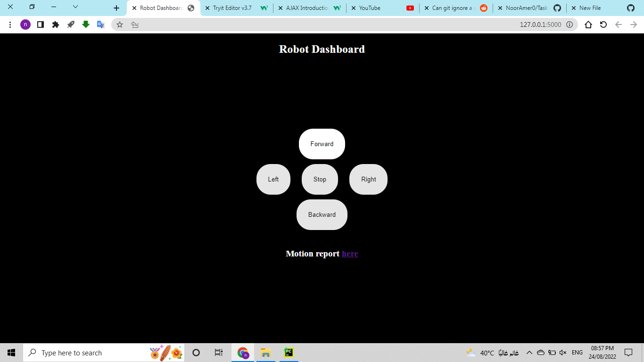The height and width of the screenshot is (362, 644).
Task: Click the rocket extension icon
Action: point(71,24)
